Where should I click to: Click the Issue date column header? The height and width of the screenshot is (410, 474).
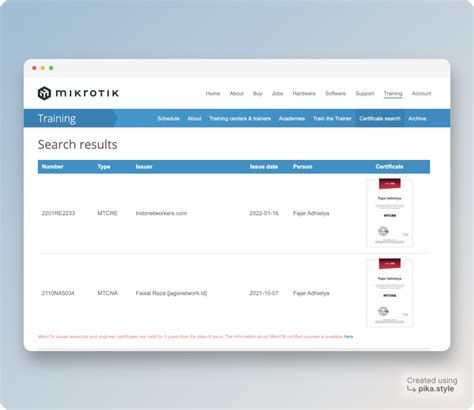(264, 167)
